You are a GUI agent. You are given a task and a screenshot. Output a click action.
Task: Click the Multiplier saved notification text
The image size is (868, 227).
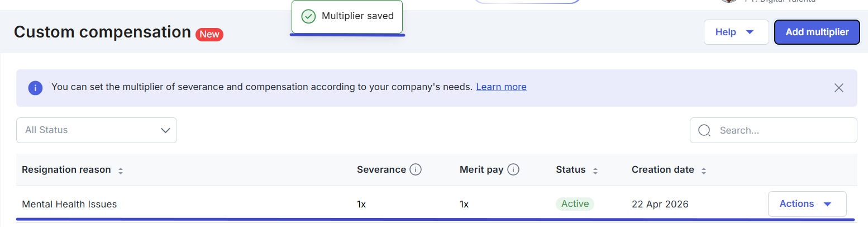tap(357, 16)
